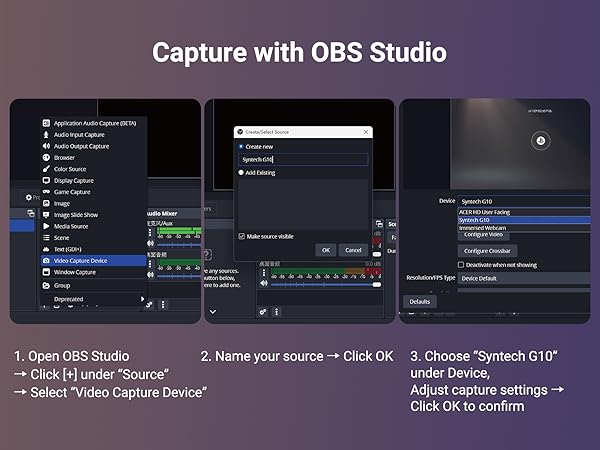600x450 pixels.
Task: Mute the first Audio Mixer channel speaker
Action: 150,243
